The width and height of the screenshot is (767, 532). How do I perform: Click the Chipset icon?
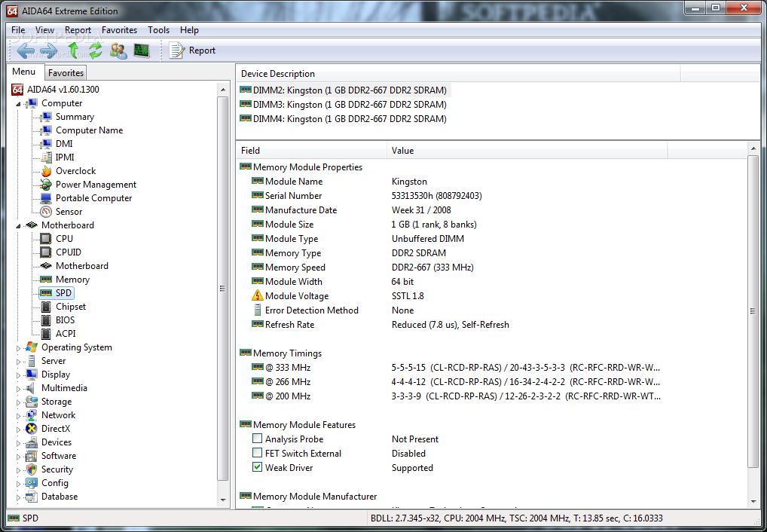pyautogui.click(x=45, y=307)
